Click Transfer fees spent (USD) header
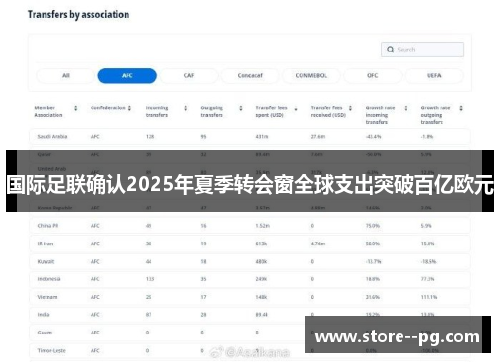Viewport: 500px width, 362px height. (271, 111)
